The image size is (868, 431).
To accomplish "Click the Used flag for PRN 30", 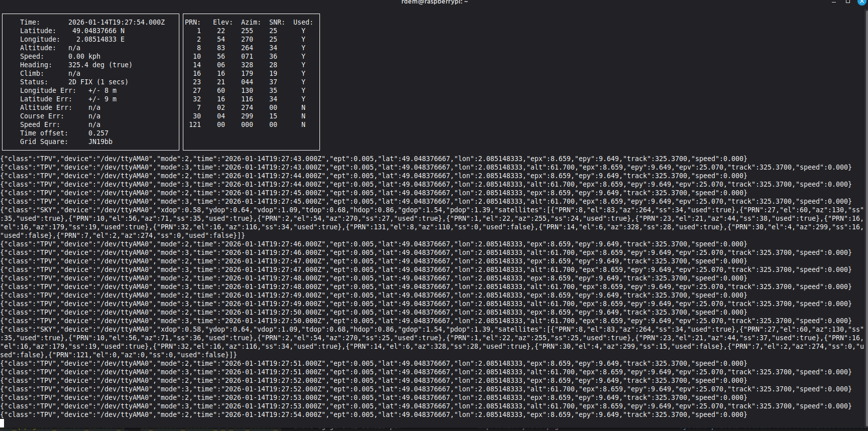I will coord(303,116).
